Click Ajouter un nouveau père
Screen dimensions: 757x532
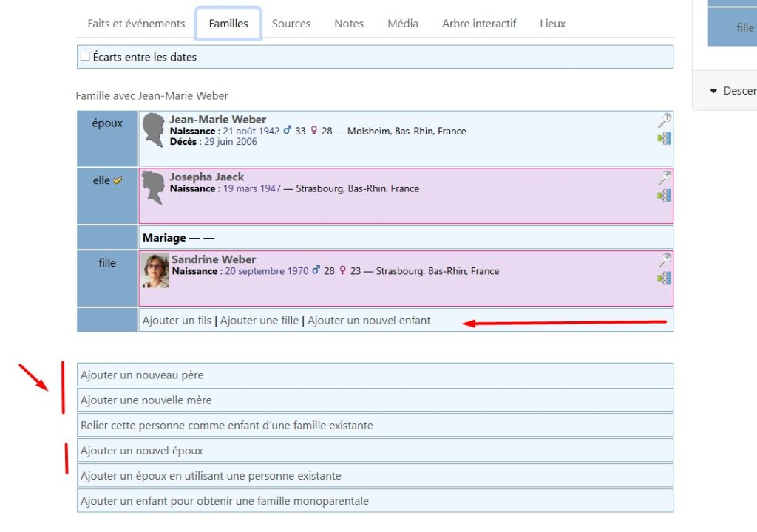pos(142,375)
